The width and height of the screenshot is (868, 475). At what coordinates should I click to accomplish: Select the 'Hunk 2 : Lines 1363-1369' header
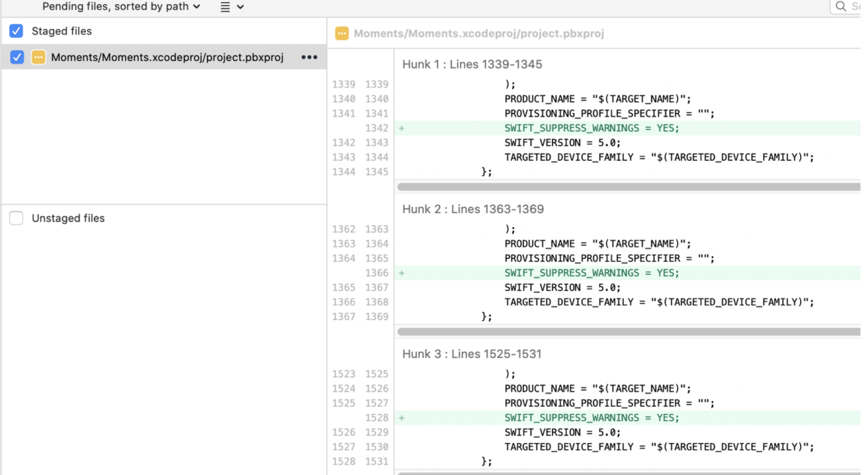(473, 209)
